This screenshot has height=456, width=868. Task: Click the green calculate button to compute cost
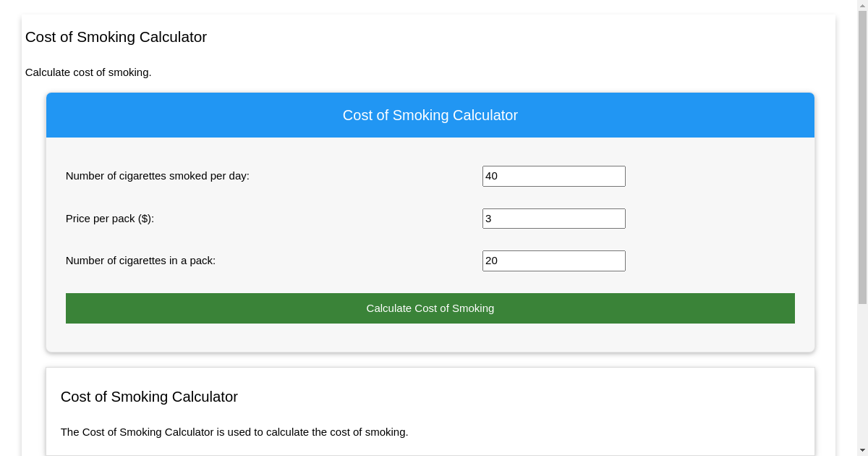tap(430, 308)
